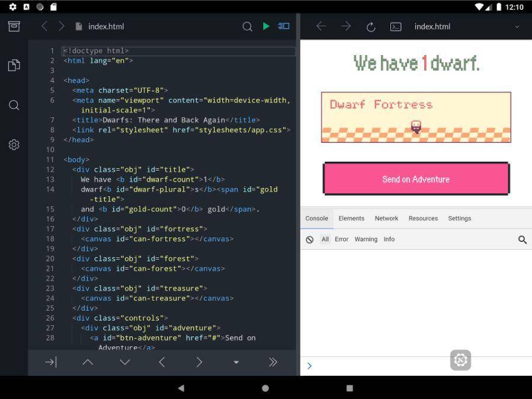Screen dimensions: 532x399
Task: Click line number 12 in the gutter
Action: (x=50, y=170)
